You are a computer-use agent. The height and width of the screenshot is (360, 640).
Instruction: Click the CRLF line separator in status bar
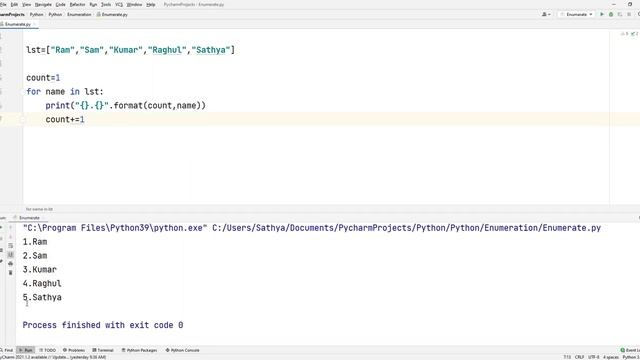tap(580, 357)
